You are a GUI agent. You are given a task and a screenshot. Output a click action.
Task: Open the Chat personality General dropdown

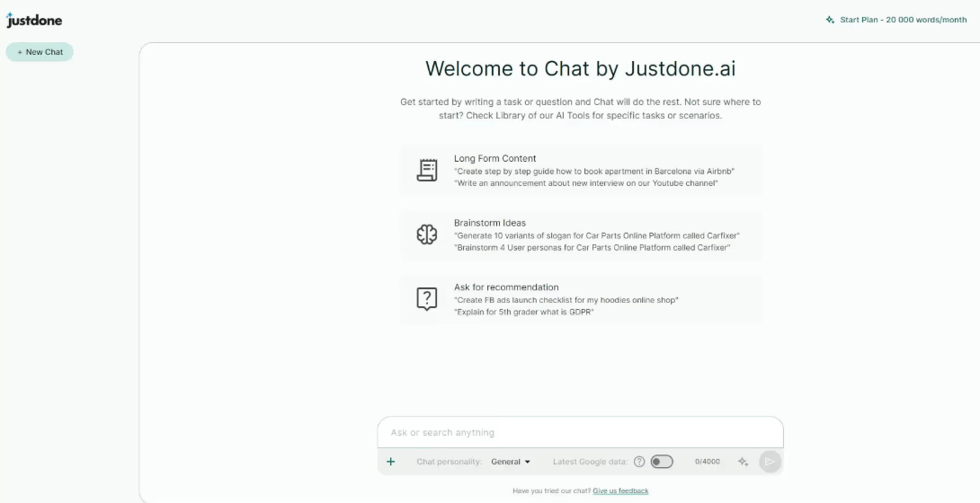point(511,462)
